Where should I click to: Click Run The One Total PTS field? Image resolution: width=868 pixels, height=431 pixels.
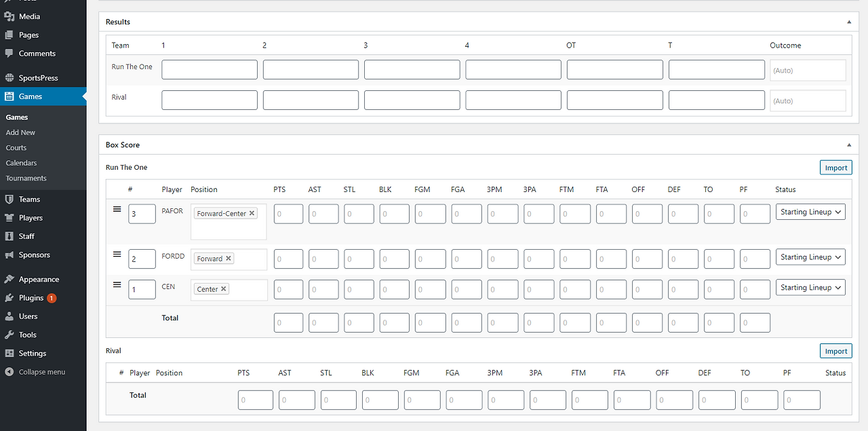(x=288, y=322)
